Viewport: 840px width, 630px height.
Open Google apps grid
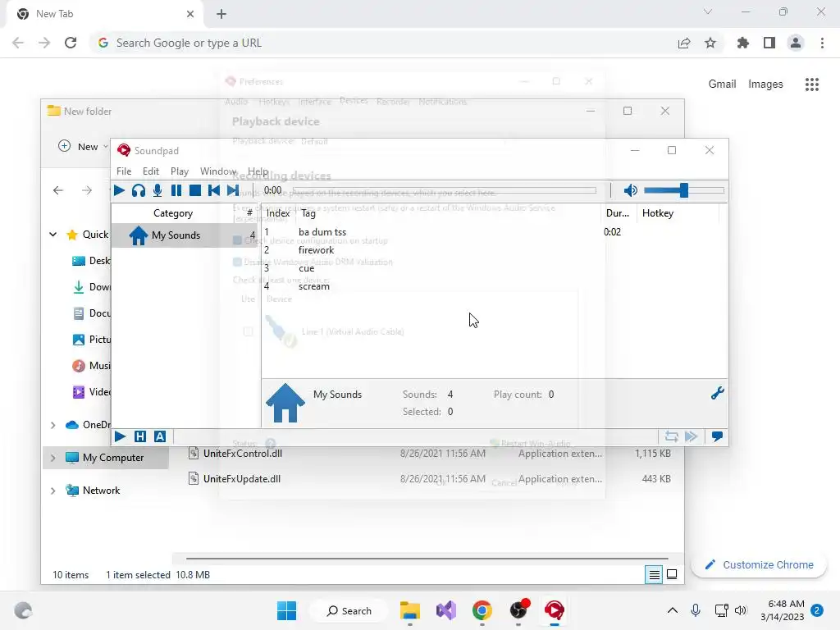pos(812,84)
